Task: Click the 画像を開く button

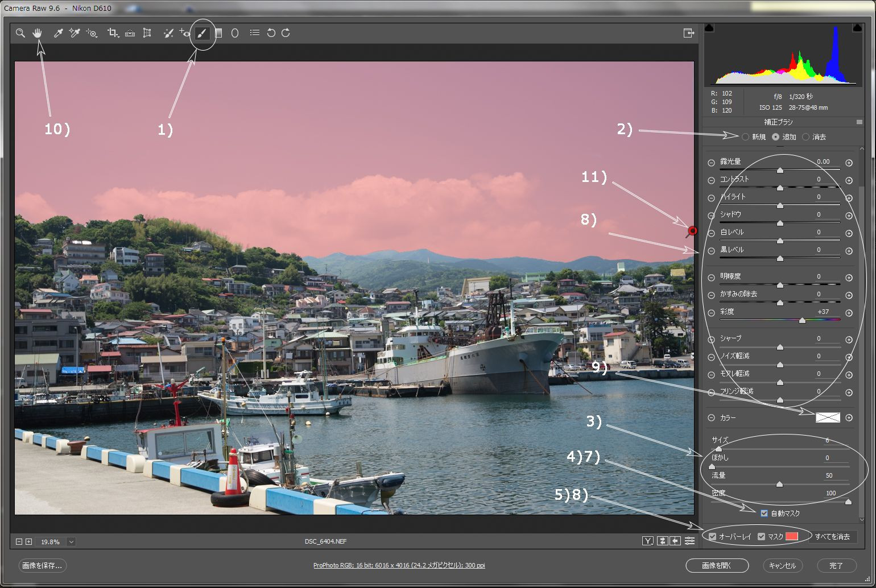Action: [717, 565]
